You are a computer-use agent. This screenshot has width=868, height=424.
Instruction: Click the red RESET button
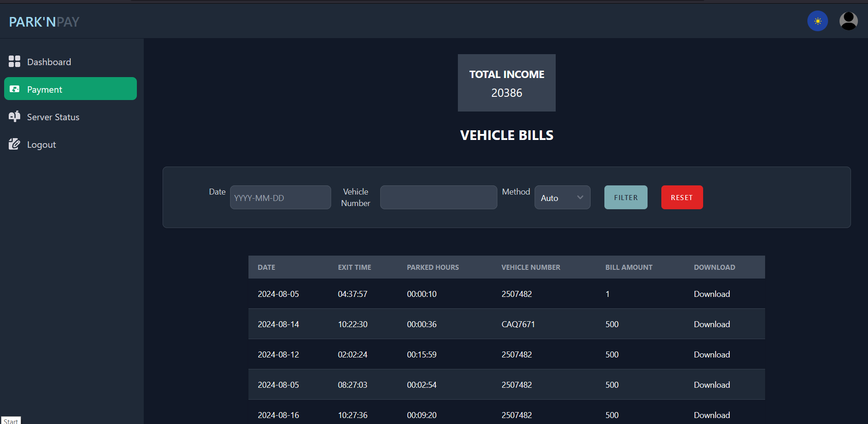[x=682, y=197]
